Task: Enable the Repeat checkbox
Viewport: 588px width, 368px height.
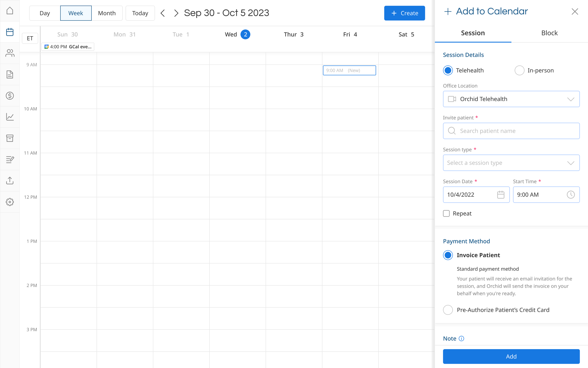Action: pyautogui.click(x=446, y=214)
